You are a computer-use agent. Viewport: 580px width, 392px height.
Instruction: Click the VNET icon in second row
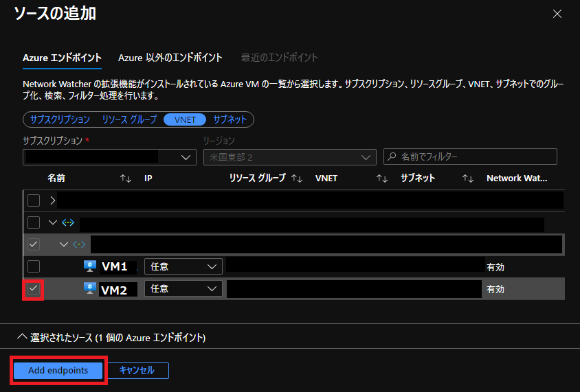point(68,222)
